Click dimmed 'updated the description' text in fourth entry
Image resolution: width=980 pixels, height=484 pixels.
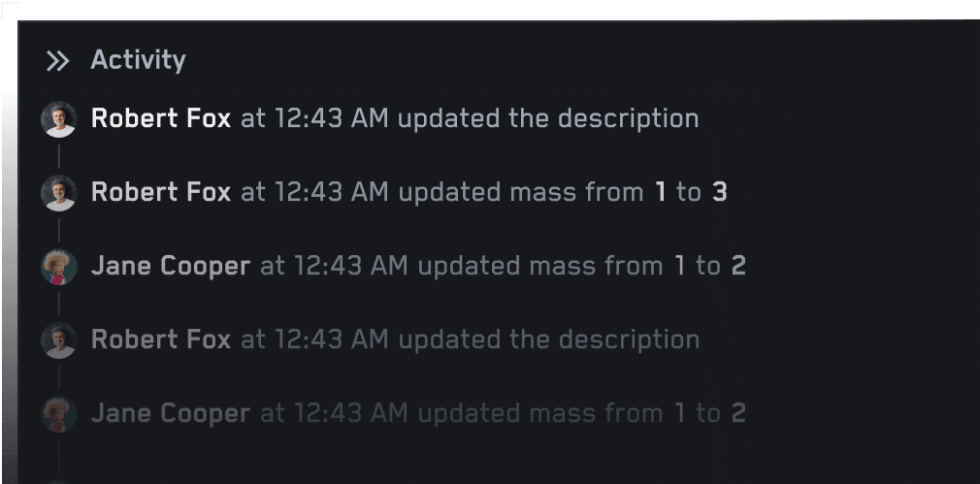point(549,339)
